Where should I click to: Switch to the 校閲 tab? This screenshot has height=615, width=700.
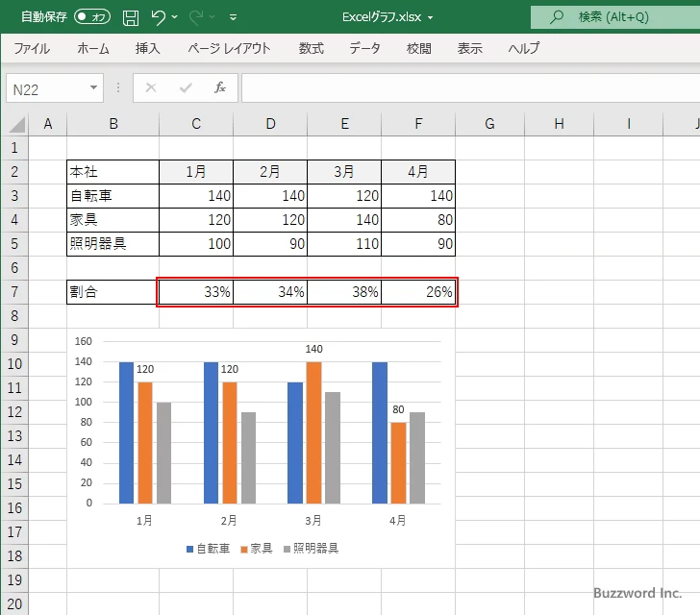click(x=419, y=48)
